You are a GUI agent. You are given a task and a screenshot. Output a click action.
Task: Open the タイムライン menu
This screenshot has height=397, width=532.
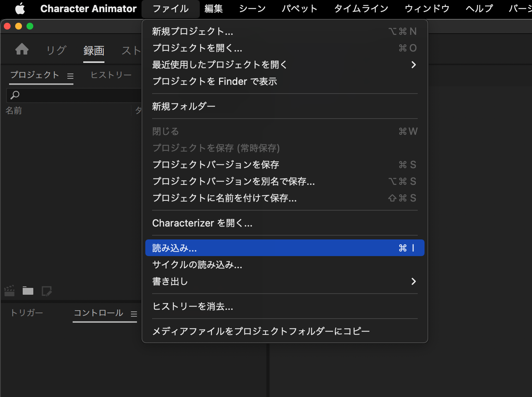coord(361,8)
